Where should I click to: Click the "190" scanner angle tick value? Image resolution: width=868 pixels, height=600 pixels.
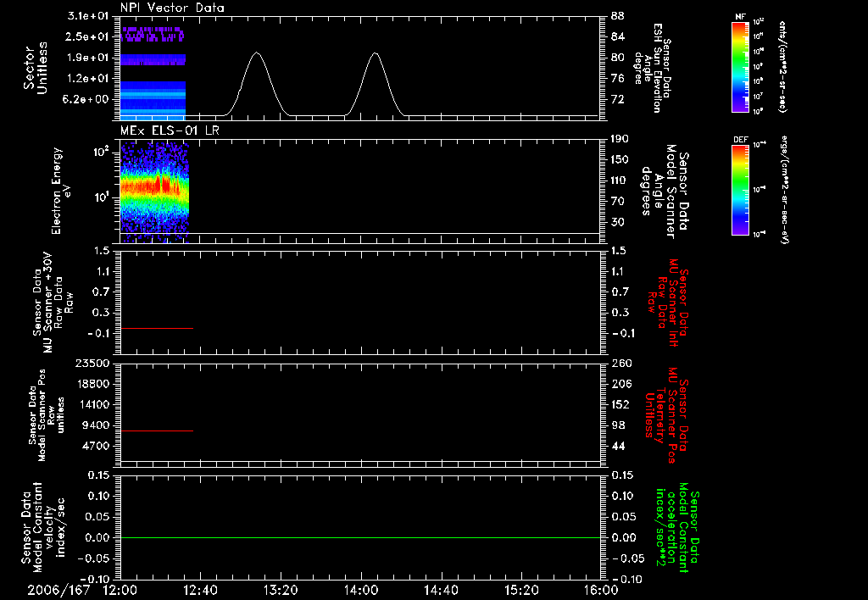[620, 139]
